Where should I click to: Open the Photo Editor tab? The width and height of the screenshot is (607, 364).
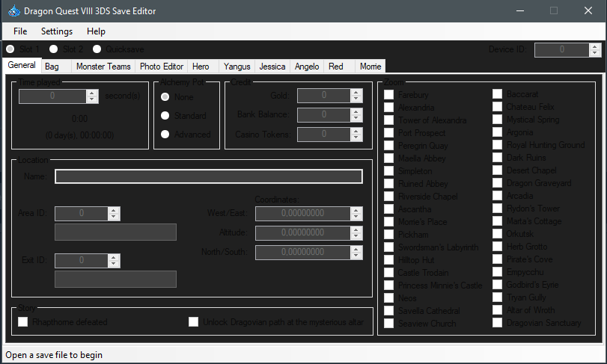(162, 67)
